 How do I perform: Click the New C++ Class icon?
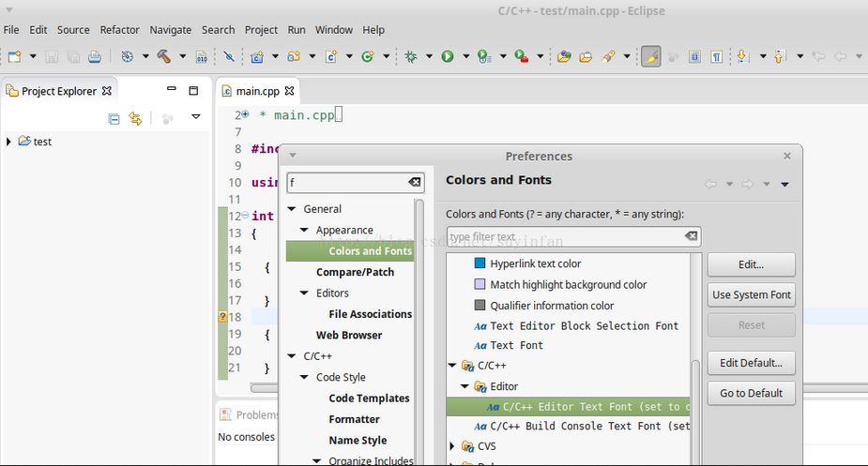pyautogui.click(x=368, y=56)
